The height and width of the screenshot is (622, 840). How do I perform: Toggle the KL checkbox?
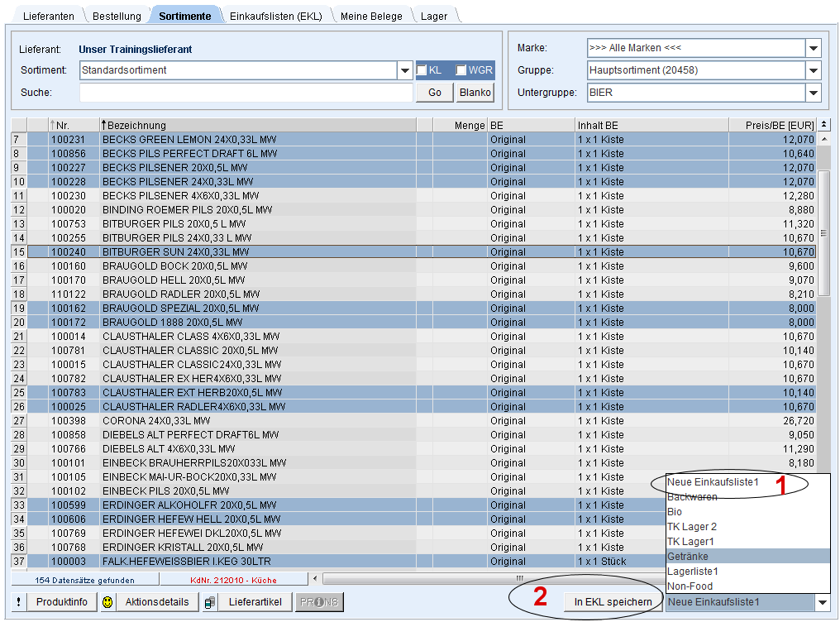click(422, 70)
